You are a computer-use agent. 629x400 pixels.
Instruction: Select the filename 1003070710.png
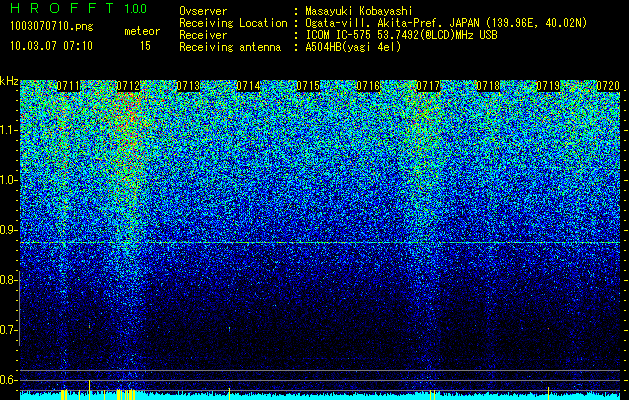tap(52, 26)
